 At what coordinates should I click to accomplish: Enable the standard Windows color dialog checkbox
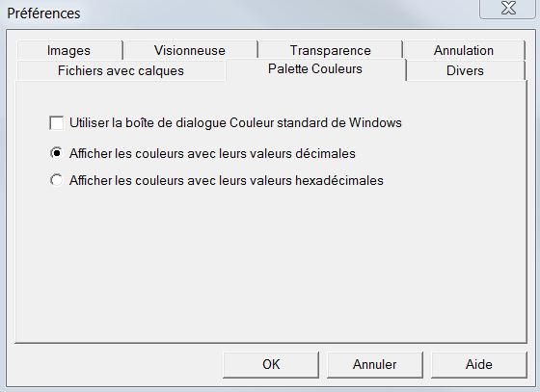point(56,122)
